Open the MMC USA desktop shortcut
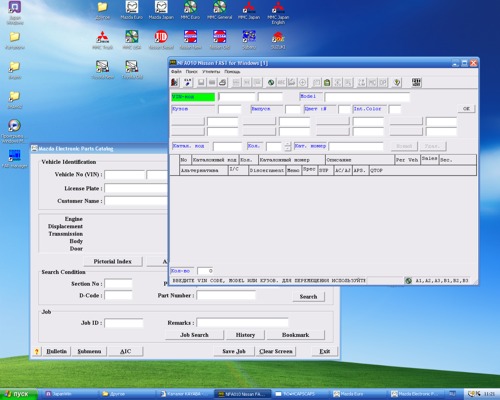 click(x=132, y=40)
